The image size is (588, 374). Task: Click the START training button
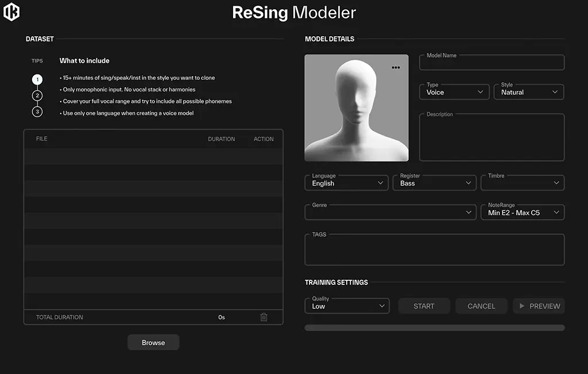(x=424, y=306)
